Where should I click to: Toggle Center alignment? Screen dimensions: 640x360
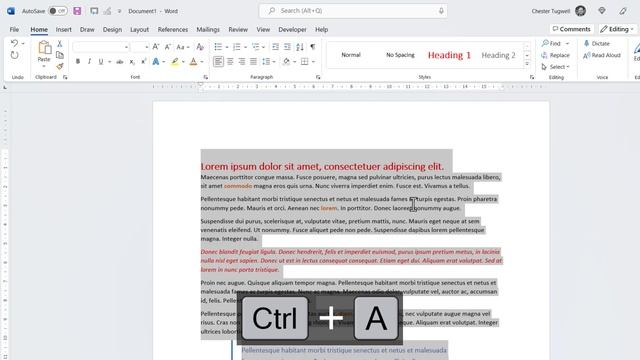point(230,62)
